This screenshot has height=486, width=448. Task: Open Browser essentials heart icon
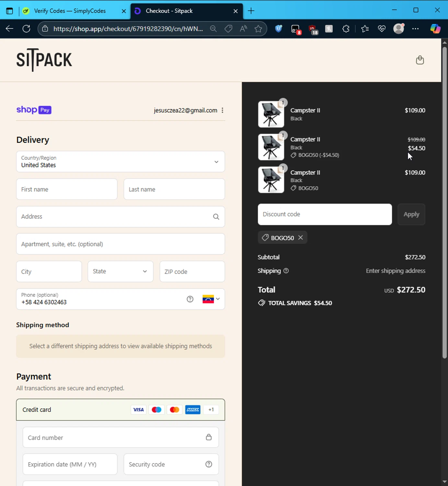pyautogui.click(x=382, y=29)
